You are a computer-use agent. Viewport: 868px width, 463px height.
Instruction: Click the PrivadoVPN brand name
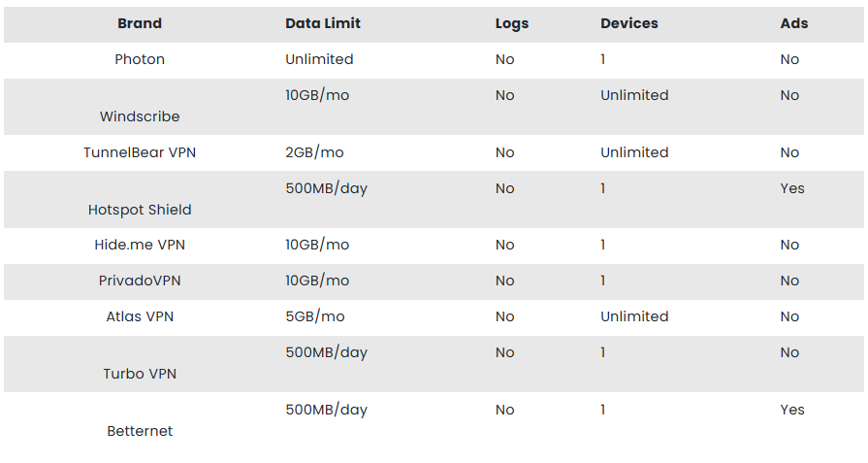click(140, 281)
